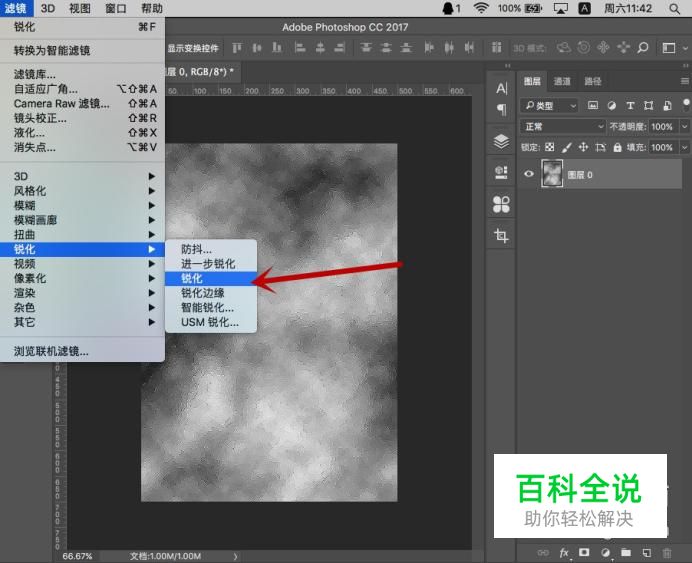Click the search magnifier in options bar
This screenshot has height=563, width=692.
(643, 47)
